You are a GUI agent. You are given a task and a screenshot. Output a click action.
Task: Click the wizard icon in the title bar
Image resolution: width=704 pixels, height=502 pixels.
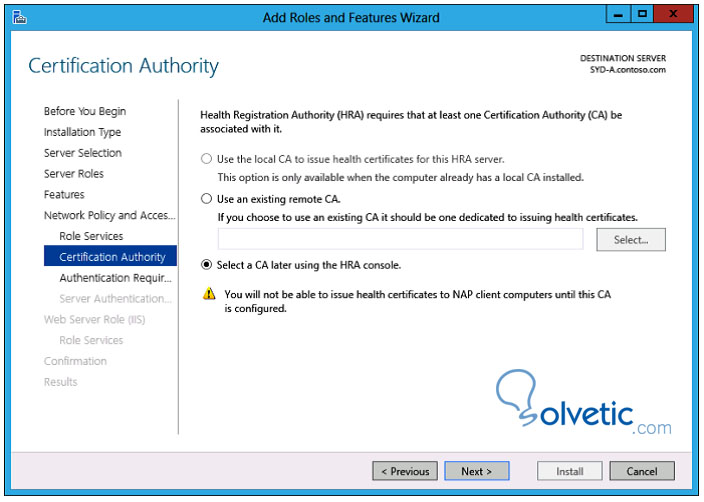(x=19, y=18)
